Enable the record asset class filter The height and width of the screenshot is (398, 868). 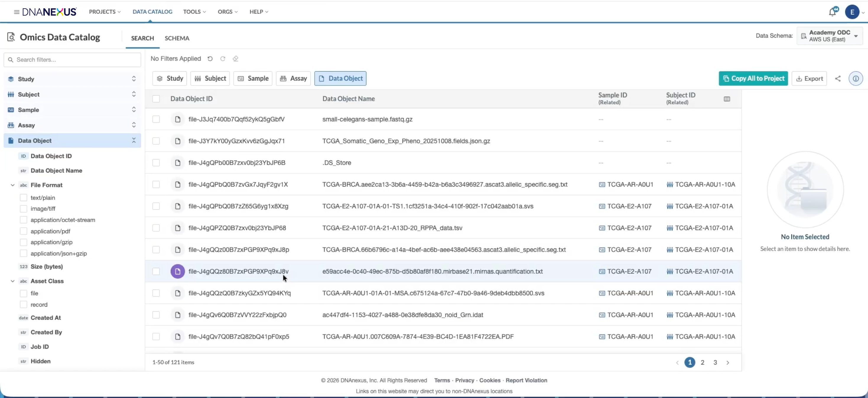pyautogui.click(x=24, y=305)
